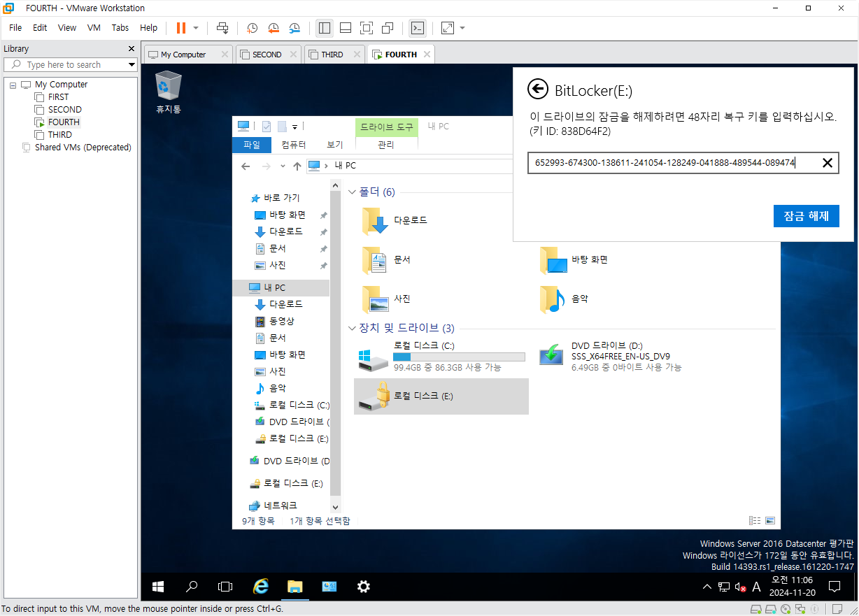The width and height of the screenshot is (859, 616).
Task: Open the 관리 drive tools tab
Action: pos(386,145)
